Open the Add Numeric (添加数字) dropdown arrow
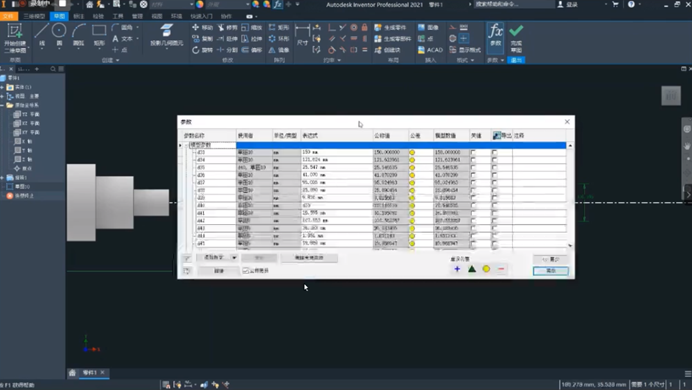Viewport: 692px width, 390px height. pyautogui.click(x=234, y=258)
